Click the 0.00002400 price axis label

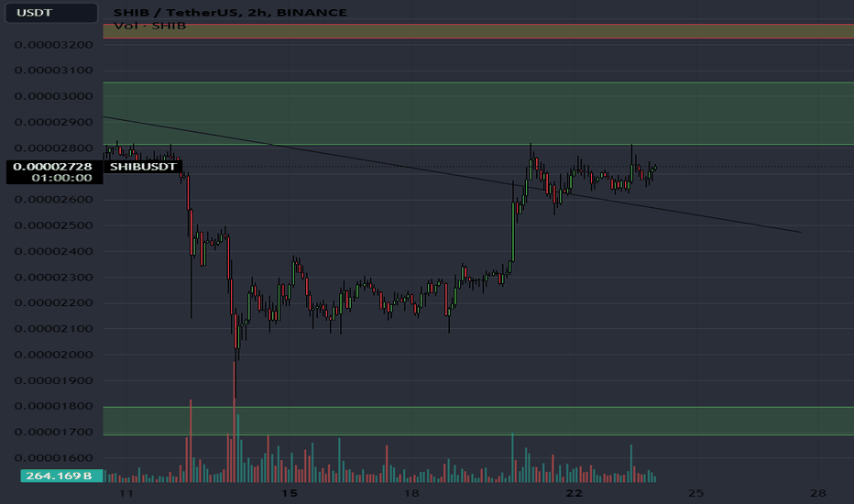click(53, 251)
